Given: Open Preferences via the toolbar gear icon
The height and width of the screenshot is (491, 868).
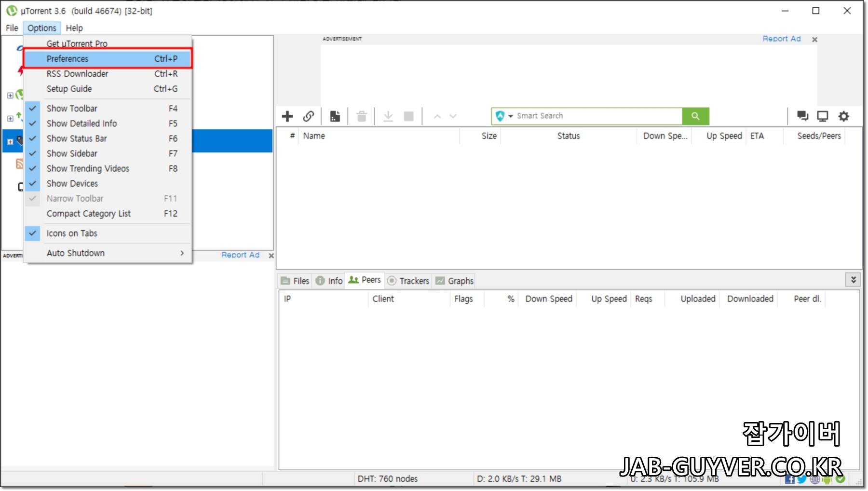Looking at the screenshot, I should [x=843, y=116].
